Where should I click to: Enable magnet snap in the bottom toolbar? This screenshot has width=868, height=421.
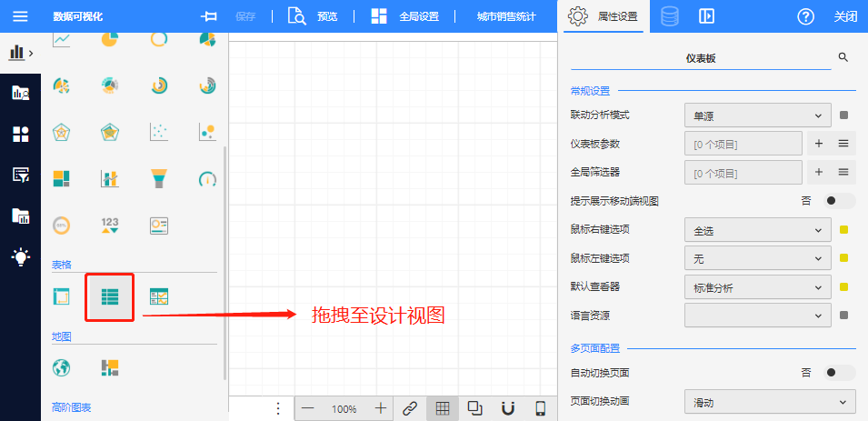coord(508,408)
